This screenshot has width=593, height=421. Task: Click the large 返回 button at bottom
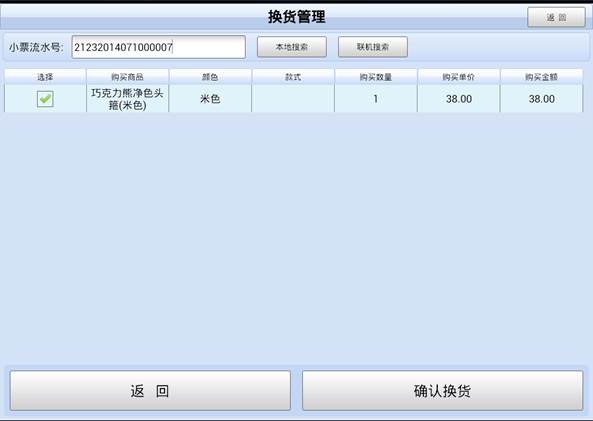click(150, 391)
